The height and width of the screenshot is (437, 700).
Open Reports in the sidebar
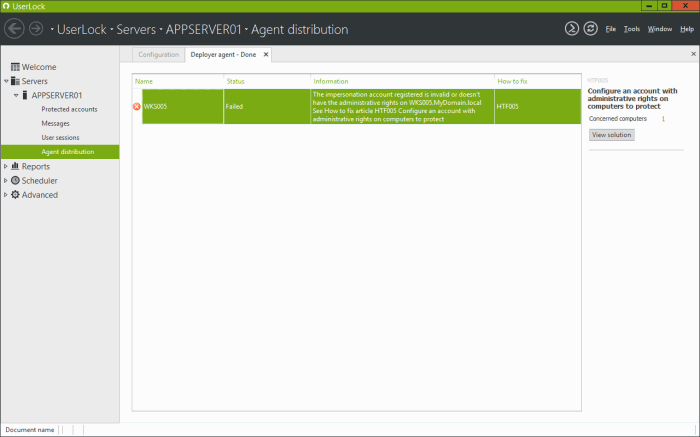[x=36, y=166]
